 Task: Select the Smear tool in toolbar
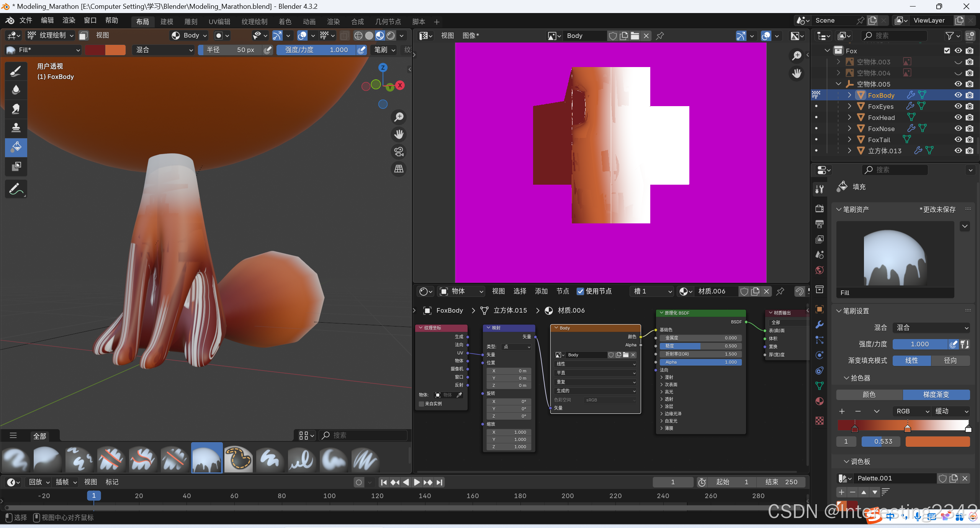tap(16, 109)
